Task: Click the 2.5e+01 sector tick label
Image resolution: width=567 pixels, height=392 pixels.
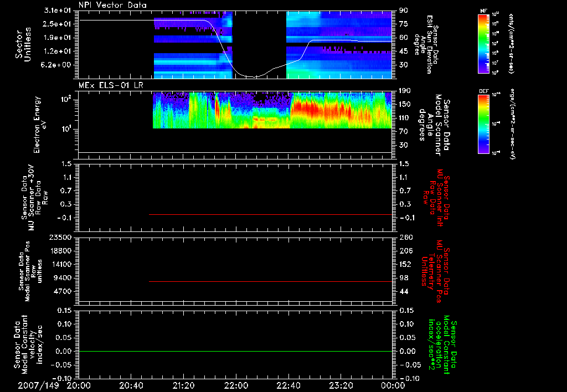Action: click(58, 24)
